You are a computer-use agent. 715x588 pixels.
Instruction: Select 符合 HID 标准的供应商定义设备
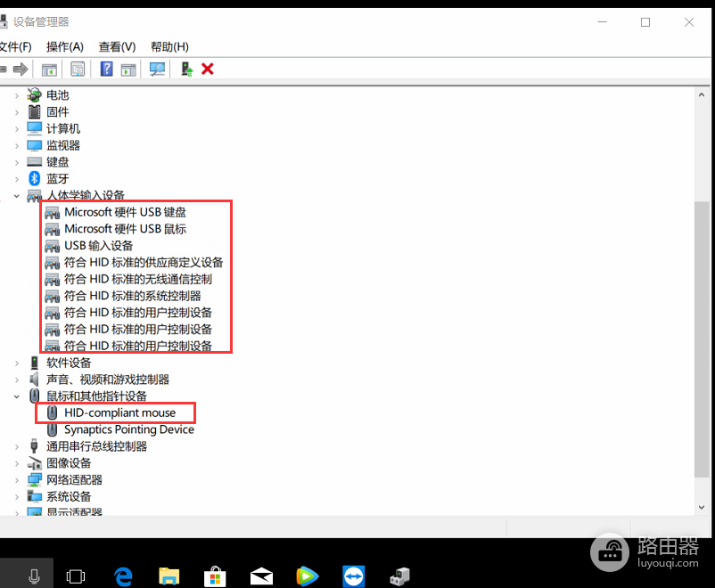click(x=144, y=263)
